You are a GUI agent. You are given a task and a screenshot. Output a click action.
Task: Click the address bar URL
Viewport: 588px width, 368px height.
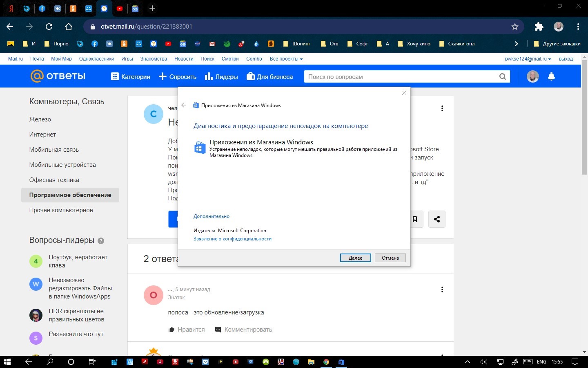(146, 27)
